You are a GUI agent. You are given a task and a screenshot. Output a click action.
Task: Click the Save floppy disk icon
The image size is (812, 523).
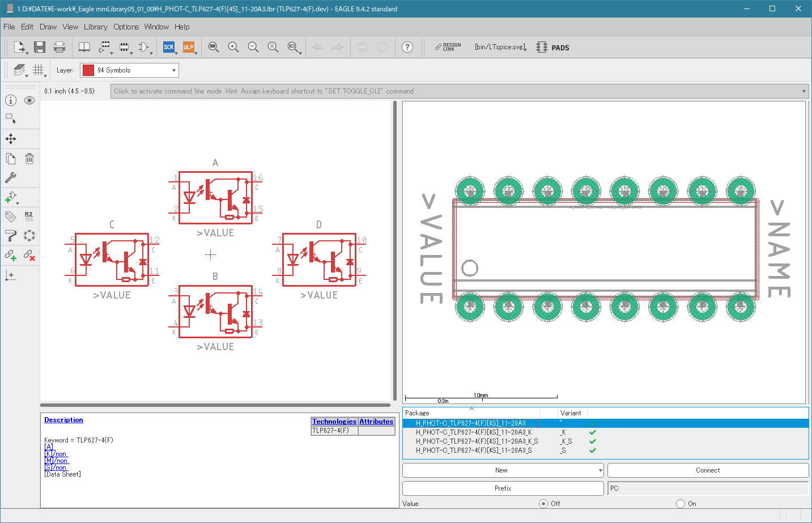[x=39, y=47]
